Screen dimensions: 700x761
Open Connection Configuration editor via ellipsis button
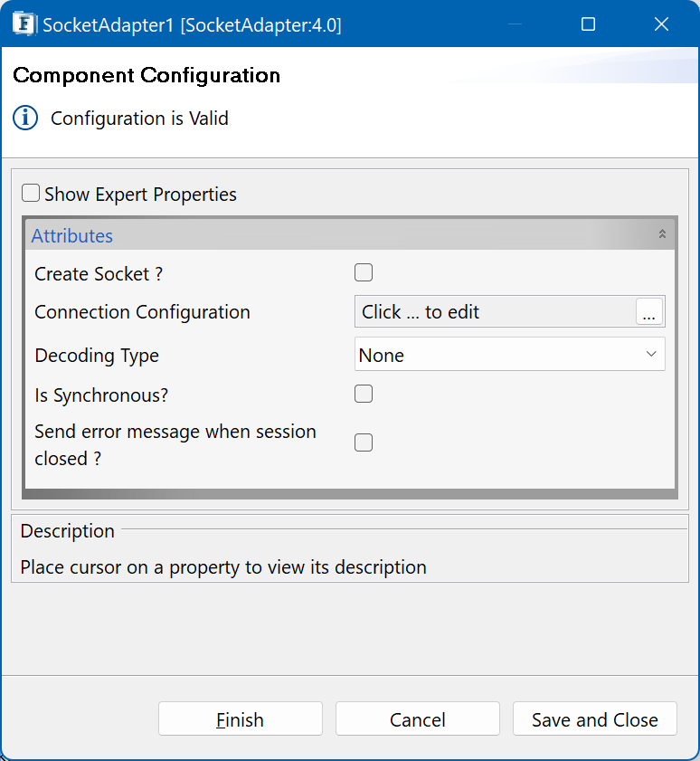649,311
